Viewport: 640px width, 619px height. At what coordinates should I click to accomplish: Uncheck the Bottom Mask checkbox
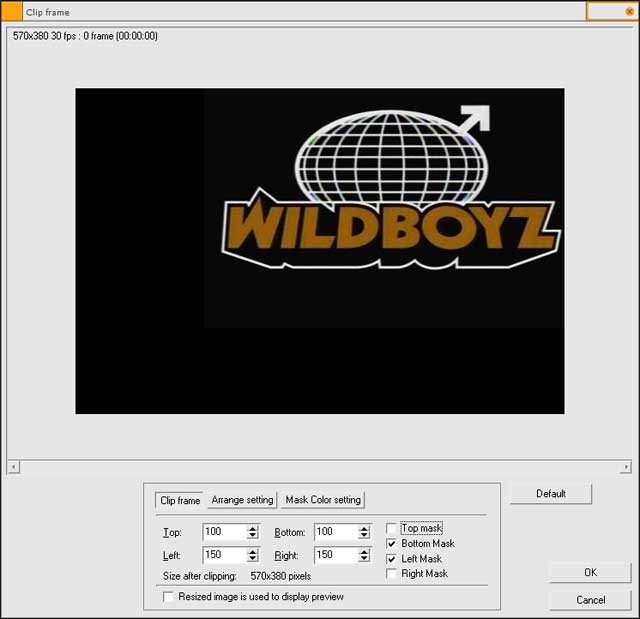391,544
